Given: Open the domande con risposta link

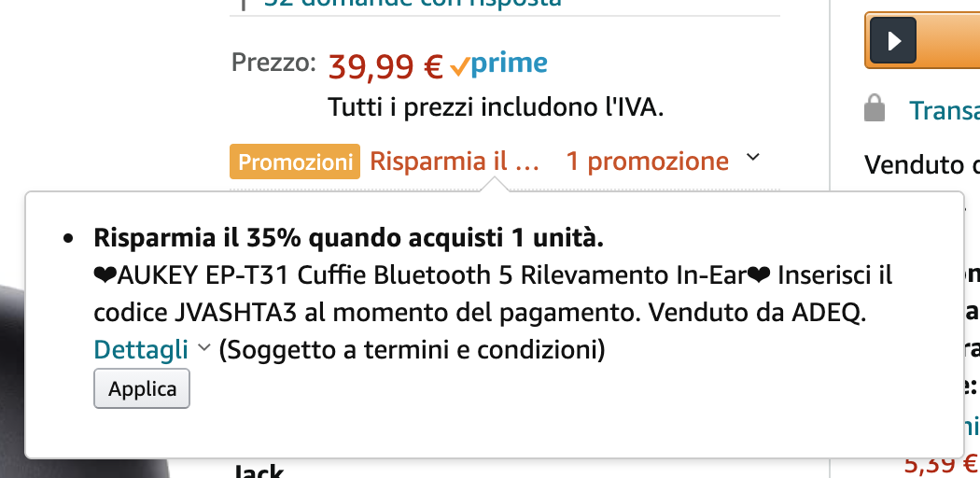Looking at the screenshot, I should click(x=413, y=3).
